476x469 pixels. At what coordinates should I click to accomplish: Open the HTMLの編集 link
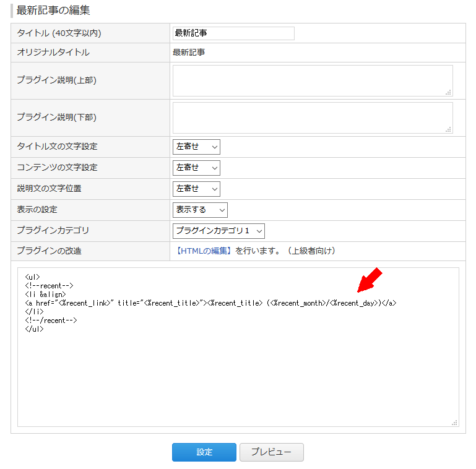click(x=204, y=251)
